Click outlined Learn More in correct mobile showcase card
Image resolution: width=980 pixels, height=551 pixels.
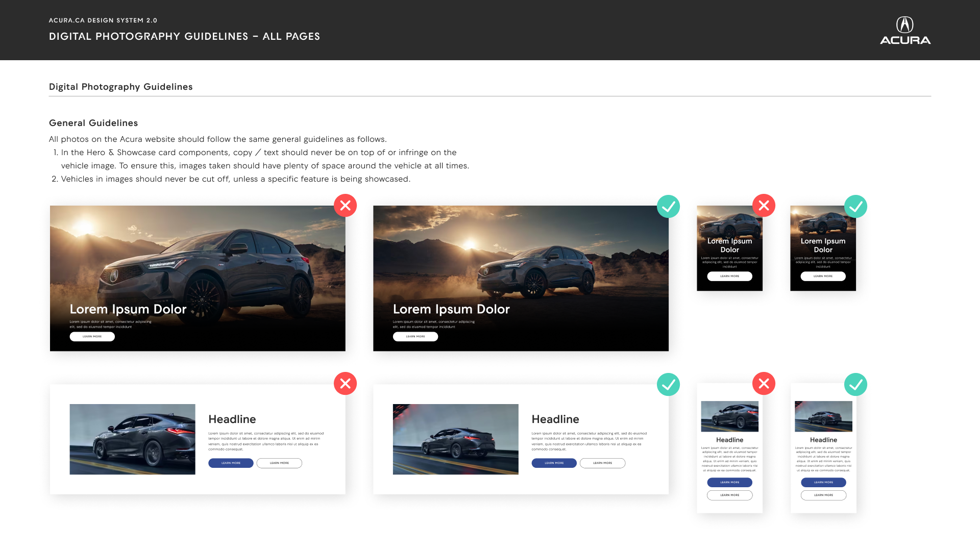point(823,495)
